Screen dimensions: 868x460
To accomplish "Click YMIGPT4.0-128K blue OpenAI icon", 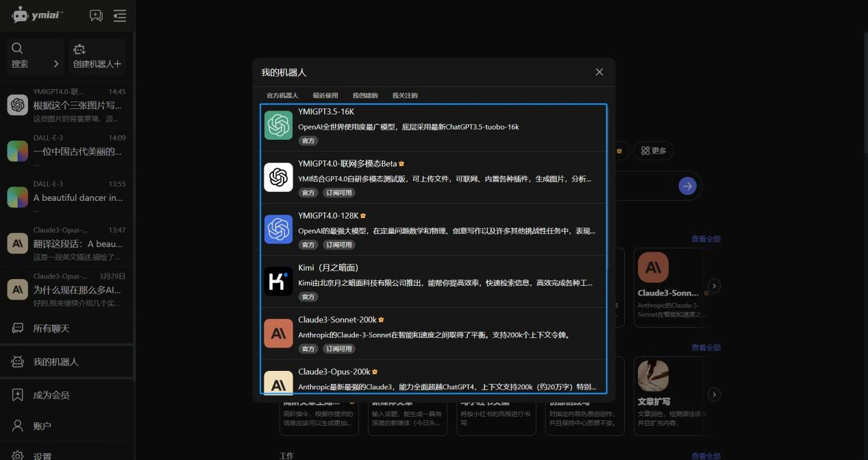I will [x=278, y=230].
